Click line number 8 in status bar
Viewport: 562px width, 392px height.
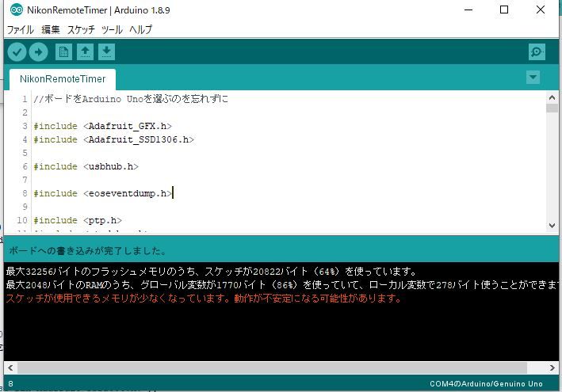click(11, 384)
